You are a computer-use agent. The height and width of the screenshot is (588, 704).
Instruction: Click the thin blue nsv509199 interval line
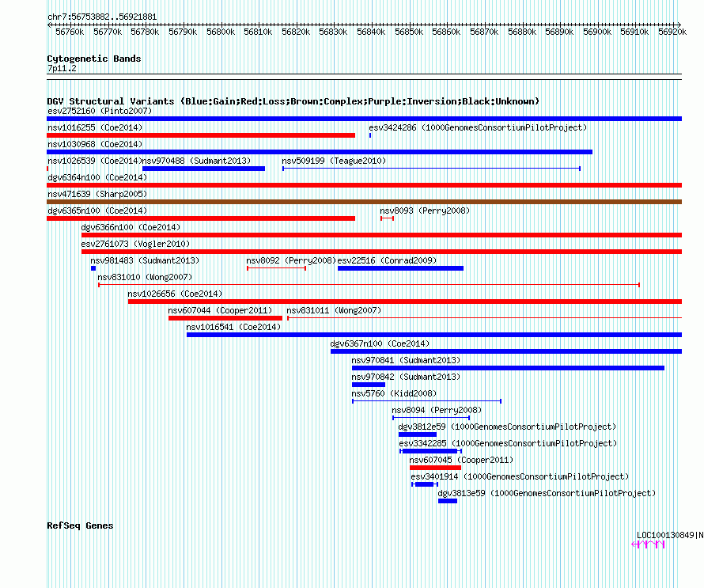[431, 169]
